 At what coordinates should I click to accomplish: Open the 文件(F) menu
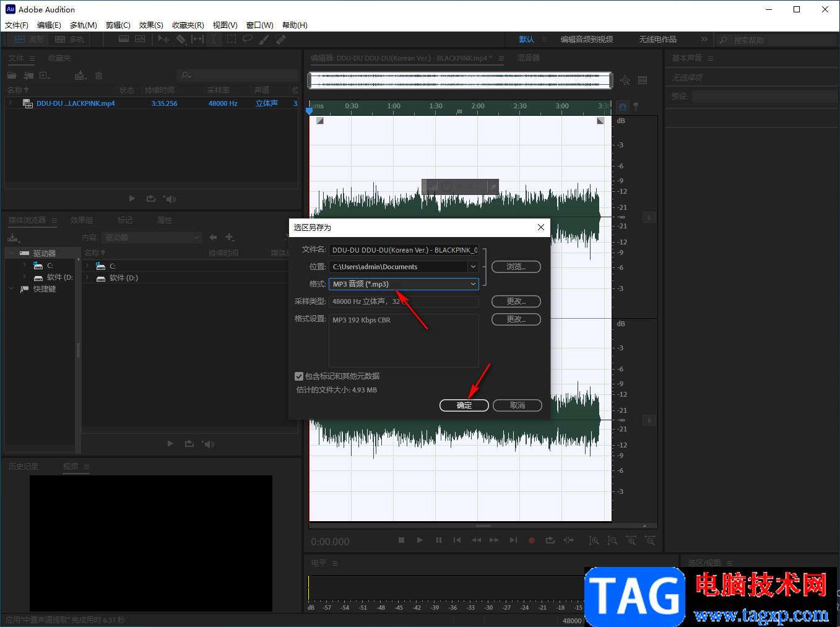(17, 25)
